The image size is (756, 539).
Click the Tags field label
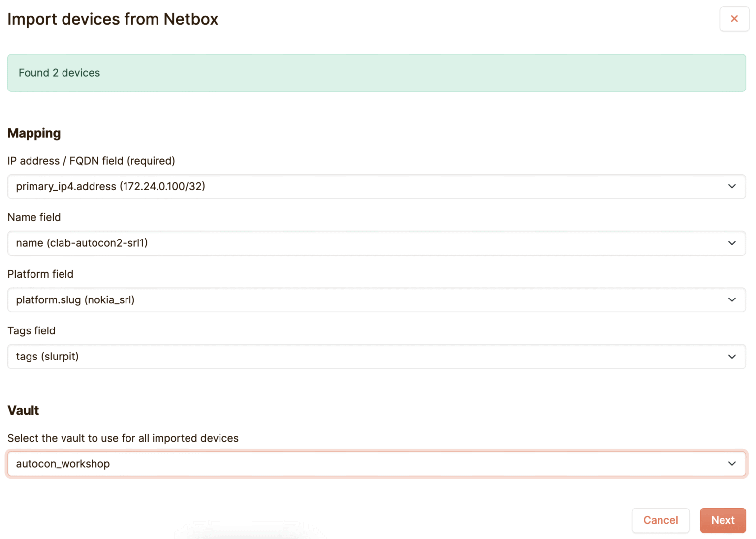pos(31,330)
